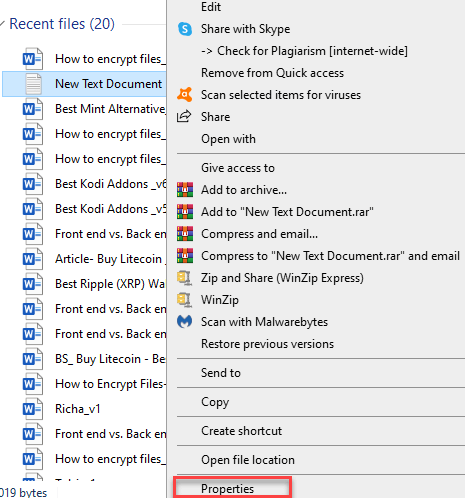Click the Word icon of Richa_v1 file
Viewport: 465px width, 498px height.
[x=33, y=409]
